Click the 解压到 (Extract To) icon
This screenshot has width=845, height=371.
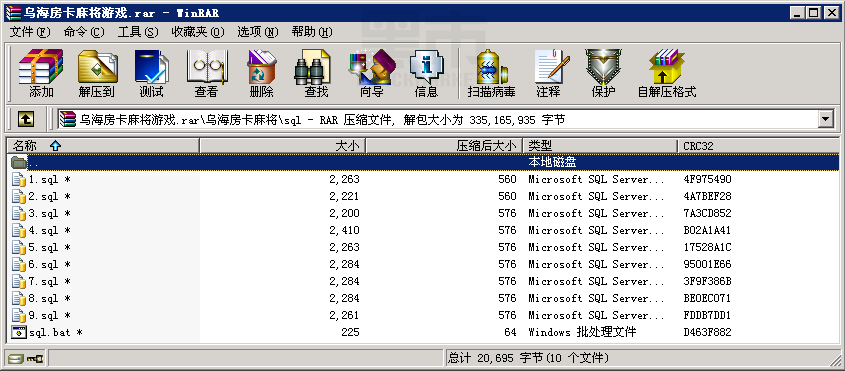pos(97,73)
